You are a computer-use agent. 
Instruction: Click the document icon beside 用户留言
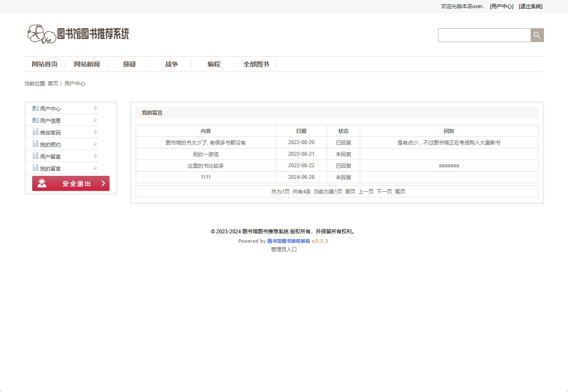point(35,156)
